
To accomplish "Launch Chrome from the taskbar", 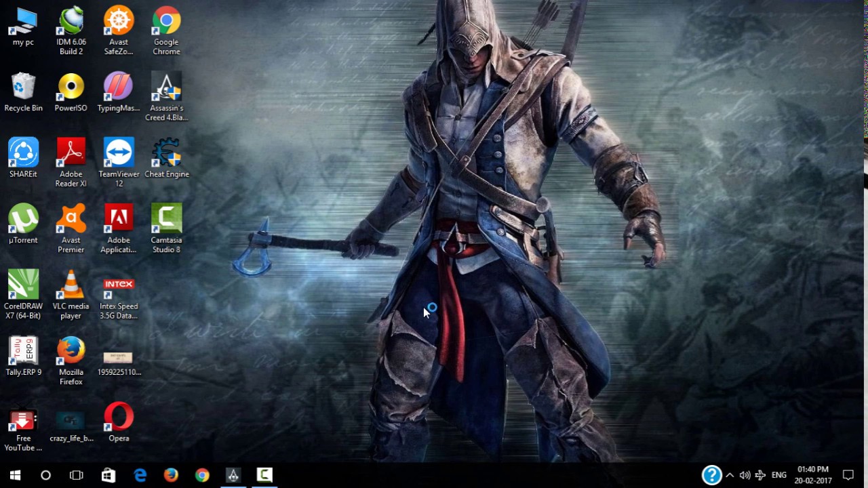I will pyautogui.click(x=202, y=475).
